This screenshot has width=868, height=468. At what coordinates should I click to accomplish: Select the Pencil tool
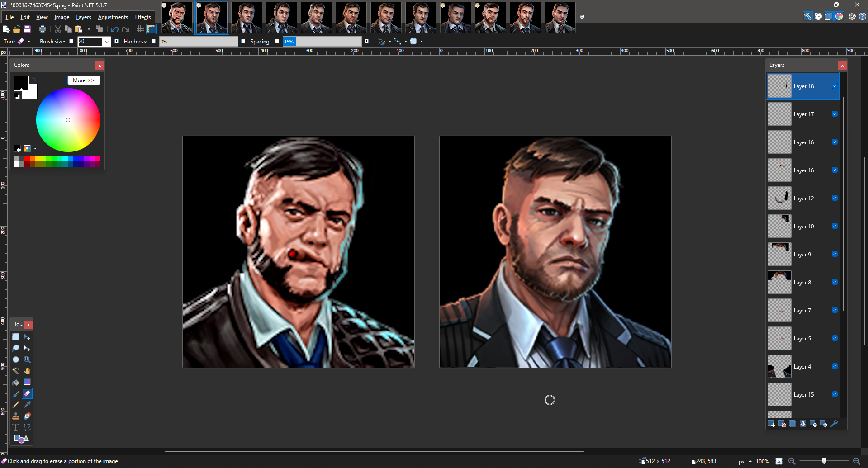click(x=16, y=405)
